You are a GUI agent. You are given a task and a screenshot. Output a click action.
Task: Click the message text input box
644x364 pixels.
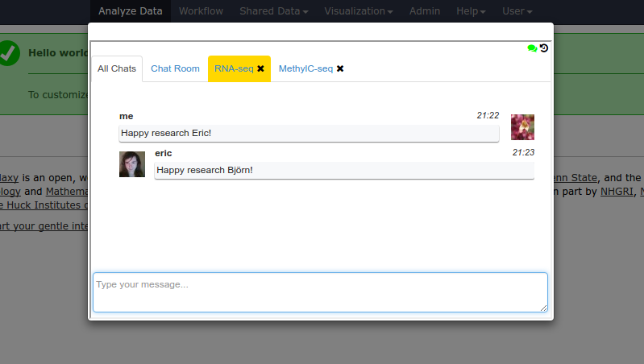(320, 292)
